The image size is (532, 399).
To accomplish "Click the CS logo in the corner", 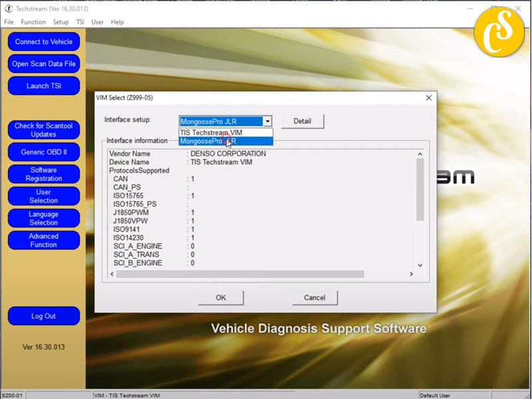I will coord(501,32).
